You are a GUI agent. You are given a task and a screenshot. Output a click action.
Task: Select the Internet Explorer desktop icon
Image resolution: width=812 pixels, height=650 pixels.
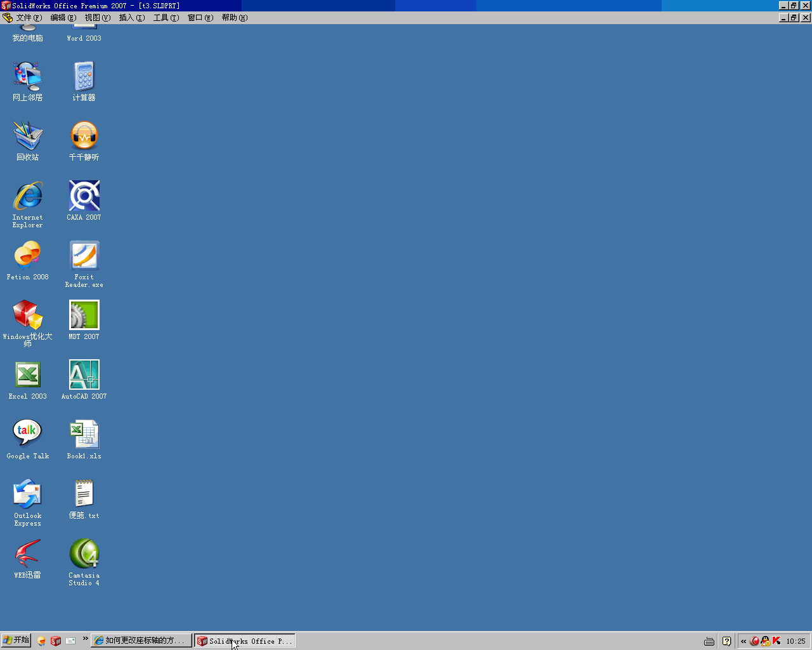28,204
